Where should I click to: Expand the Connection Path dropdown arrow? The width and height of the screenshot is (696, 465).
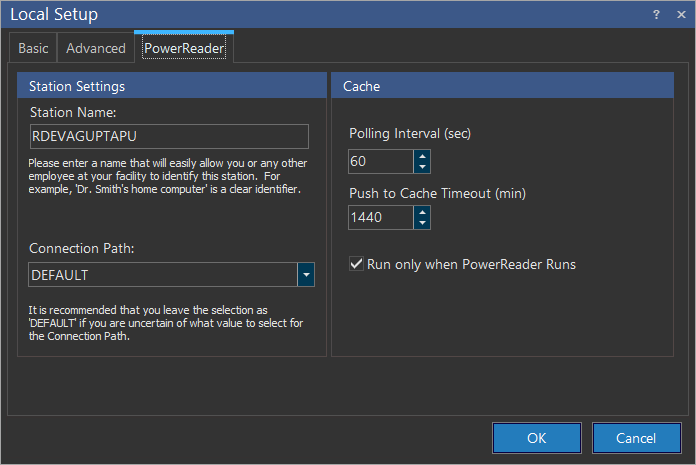coord(306,274)
